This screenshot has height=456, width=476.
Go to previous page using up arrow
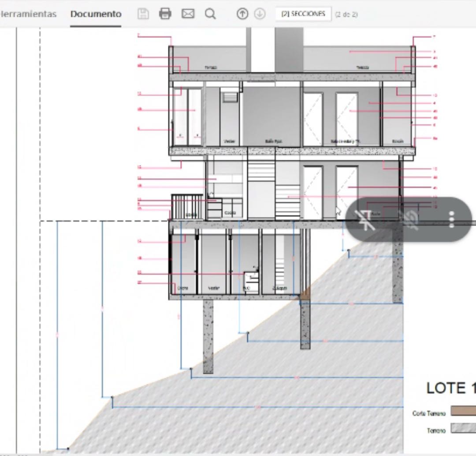pos(242,14)
